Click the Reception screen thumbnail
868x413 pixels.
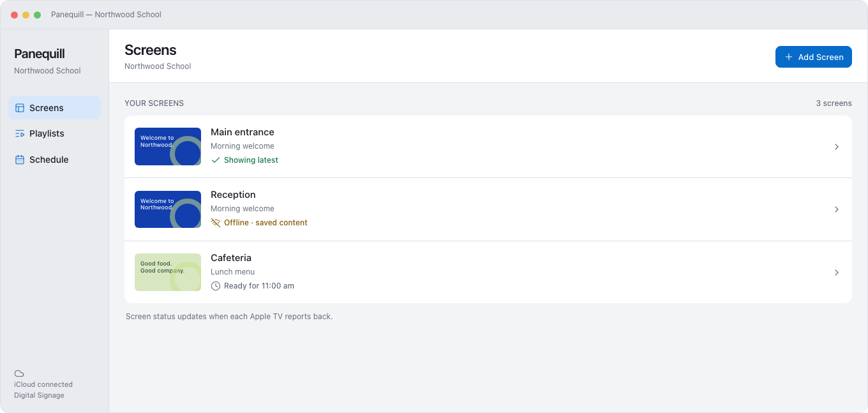[x=168, y=209]
